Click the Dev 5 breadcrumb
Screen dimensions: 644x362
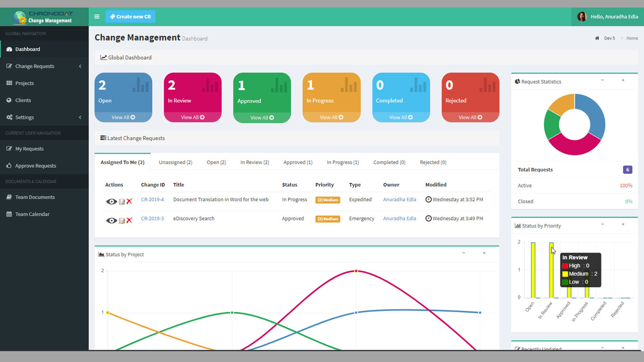[610, 38]
